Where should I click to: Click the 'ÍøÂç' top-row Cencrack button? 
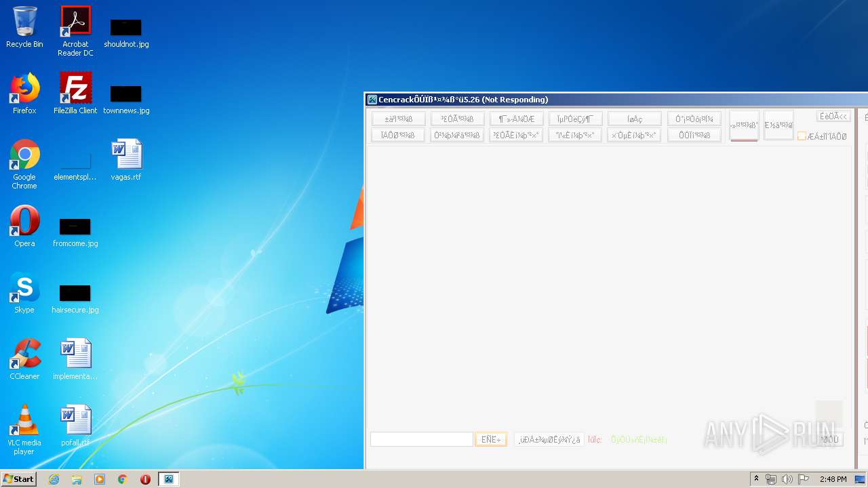pyautogui.click(x=635, y=119)
